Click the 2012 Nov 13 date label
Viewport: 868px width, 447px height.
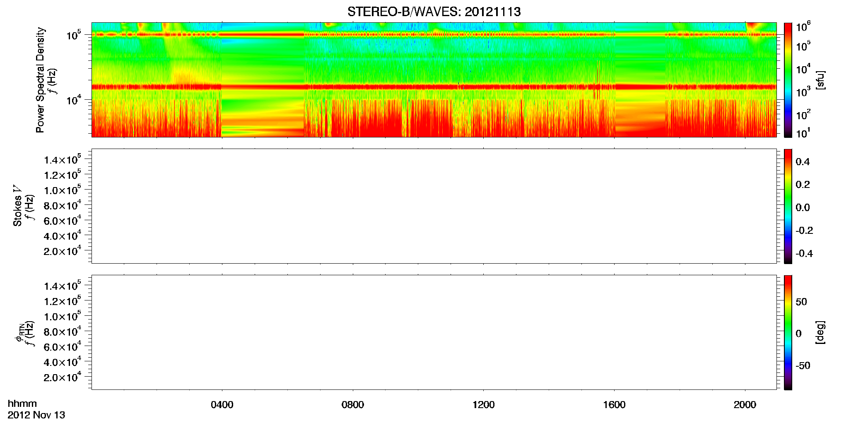click(36, 415)
